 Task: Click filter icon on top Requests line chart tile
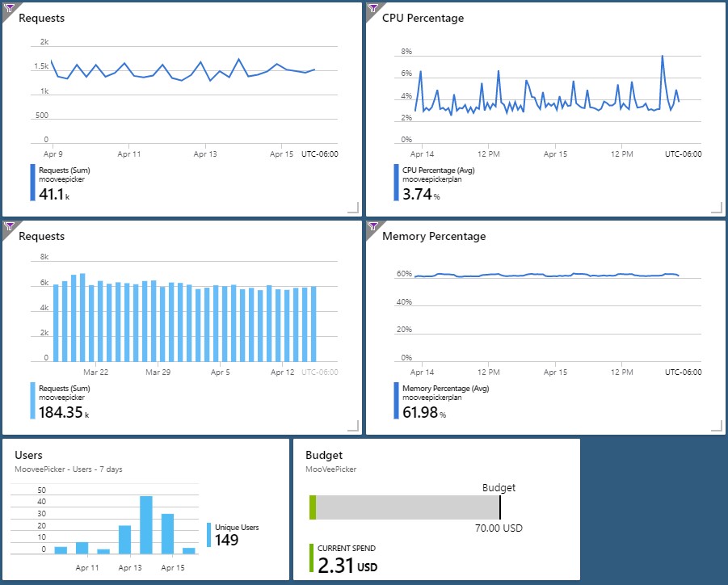(9, 8)
